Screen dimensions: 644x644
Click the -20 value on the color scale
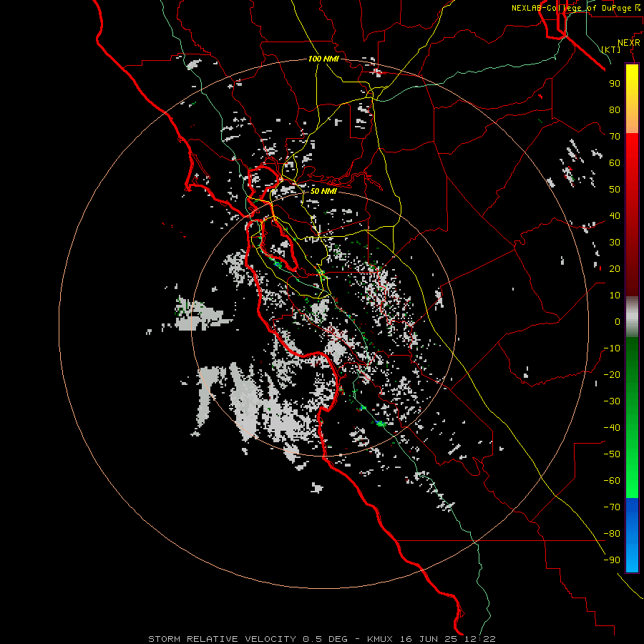pyautogui.click(x=612, y=374)
